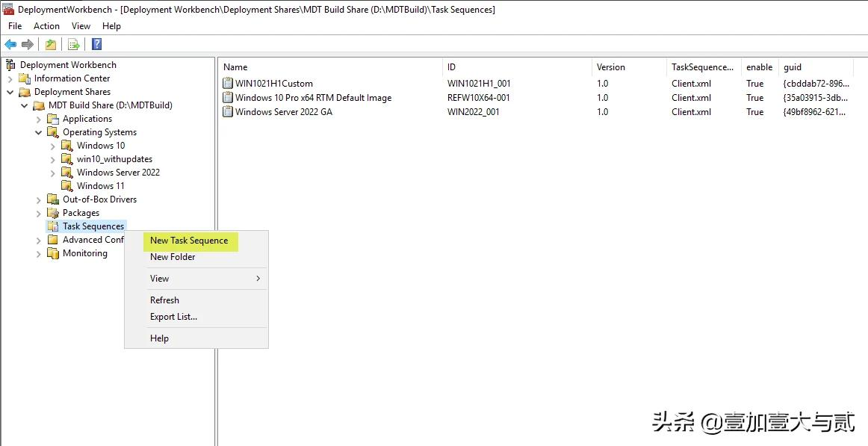This screenshot has height=446, width=868.
Task: Click the Deployment Shares folder icon
Action: [x=25, y=92]
